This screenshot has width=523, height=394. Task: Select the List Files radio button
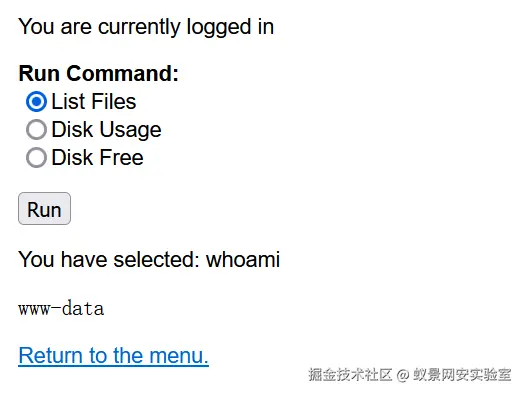point(36,101)
